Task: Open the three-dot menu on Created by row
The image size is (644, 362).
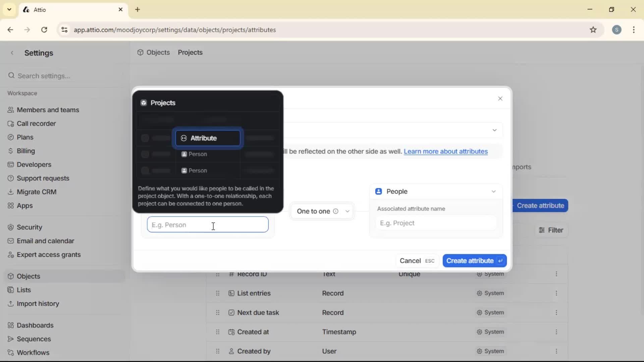Action: pyautogui.click(x=557, y=351)
